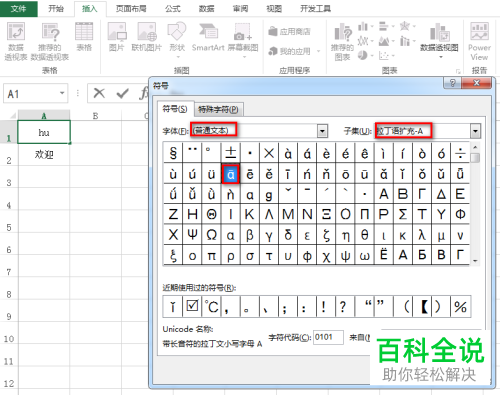Open the Formulas ribbon tab
Image resolution: width=500 pixels, height=395 pixels.
173,9
